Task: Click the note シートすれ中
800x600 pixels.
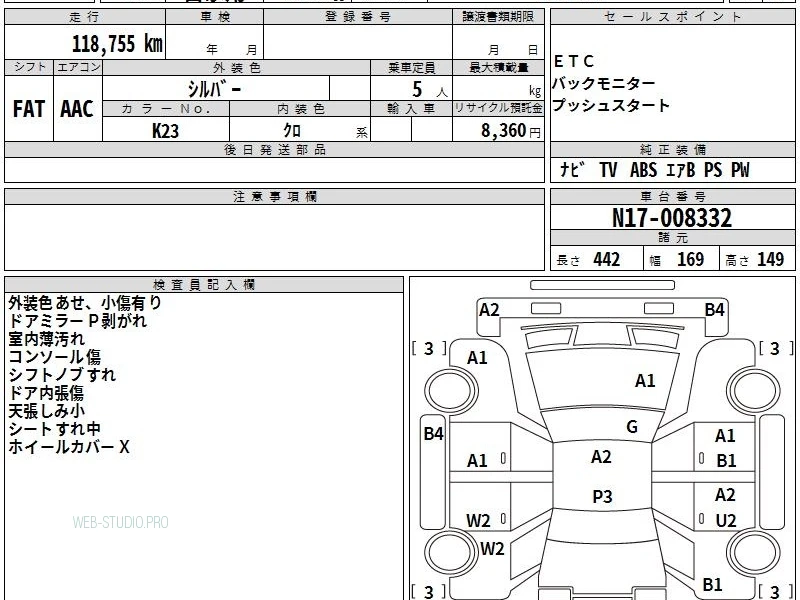Action: pyautogui.click(x=55, y=429)
